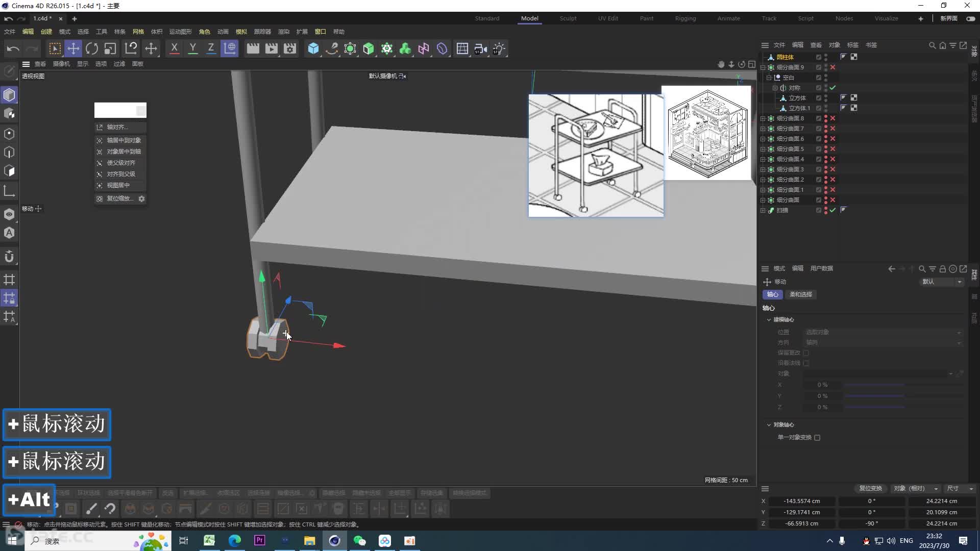
Task: Open the render to picture viewer icon
Action: (x=272, y=48)
